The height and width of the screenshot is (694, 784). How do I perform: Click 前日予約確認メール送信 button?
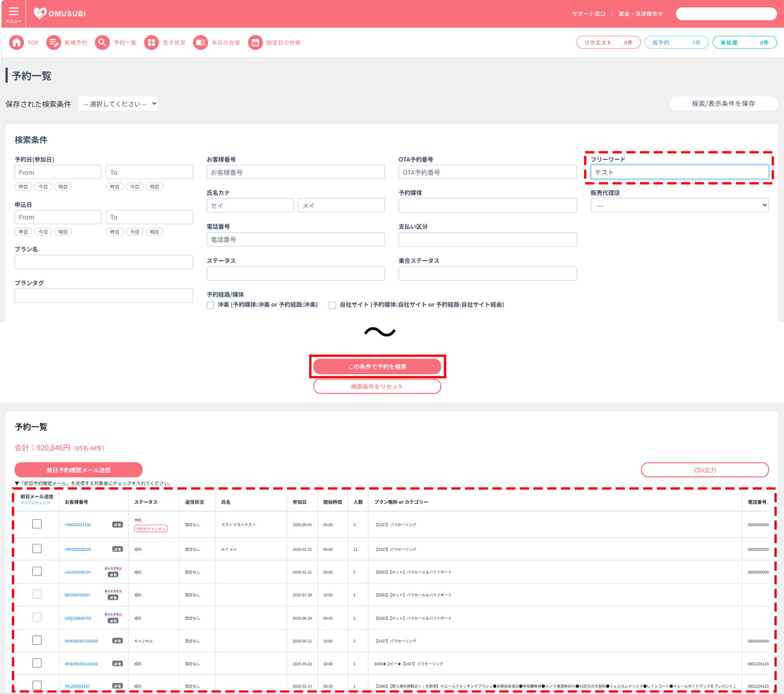[x=78, y=470]
